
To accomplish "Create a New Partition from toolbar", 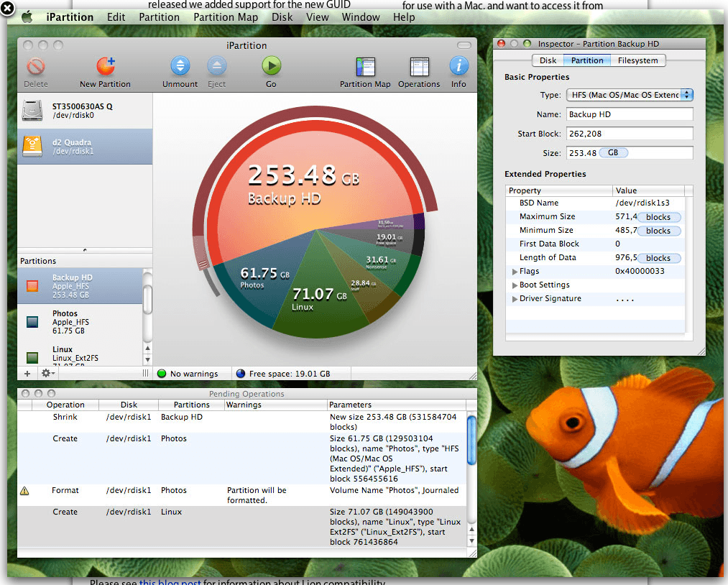I will pos(106,66).
